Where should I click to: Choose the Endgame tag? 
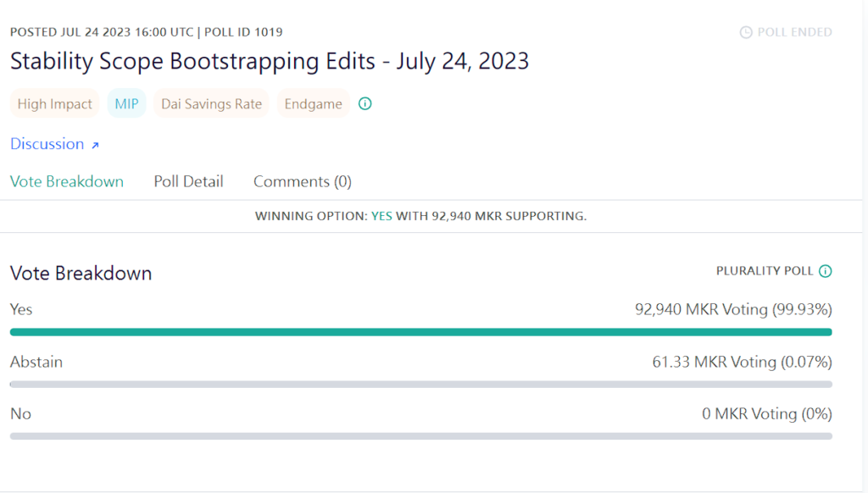(x=314, y=104)
